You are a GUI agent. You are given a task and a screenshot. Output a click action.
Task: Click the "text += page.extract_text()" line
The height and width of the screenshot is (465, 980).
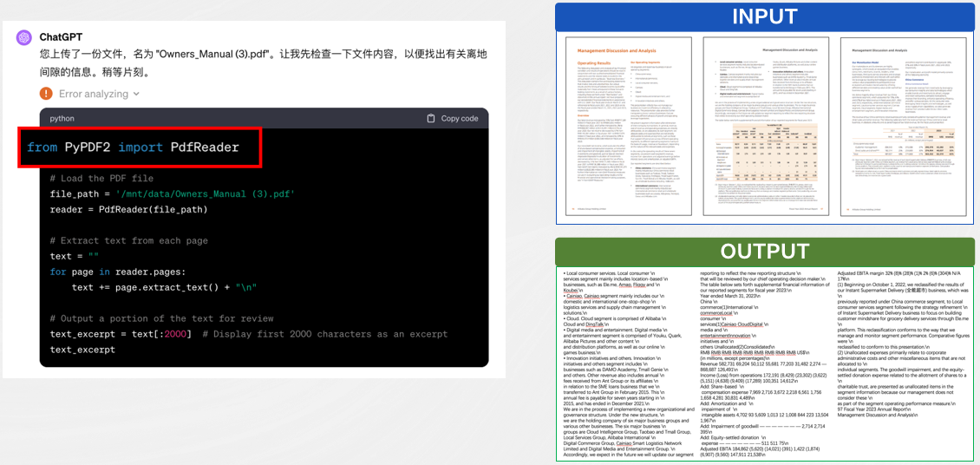[164, 287]
